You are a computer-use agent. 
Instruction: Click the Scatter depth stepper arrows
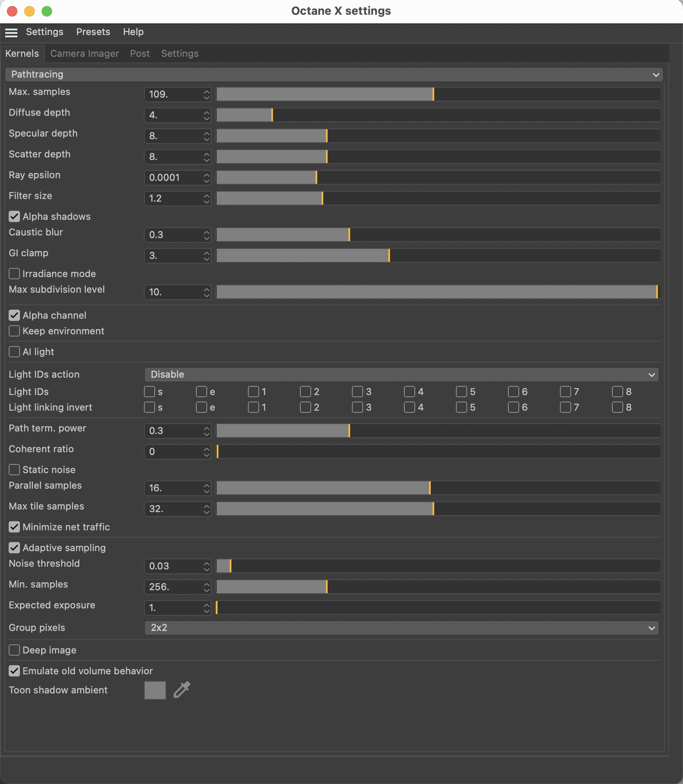pyautogui.click(x=207, y=157)
